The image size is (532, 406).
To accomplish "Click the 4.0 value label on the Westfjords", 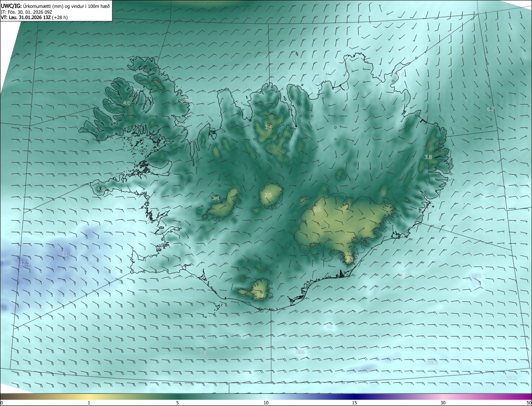I will click(127, 103).
